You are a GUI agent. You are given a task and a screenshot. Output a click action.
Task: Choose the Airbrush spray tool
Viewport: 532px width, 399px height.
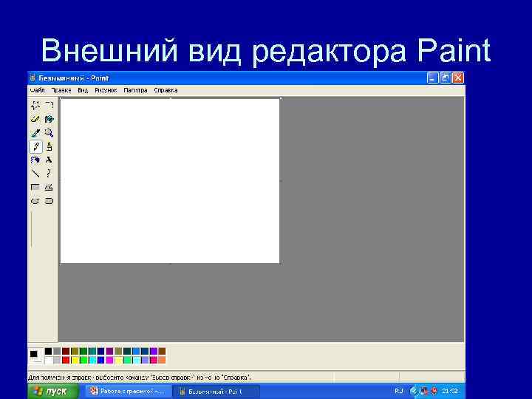(x=35, y=160)
